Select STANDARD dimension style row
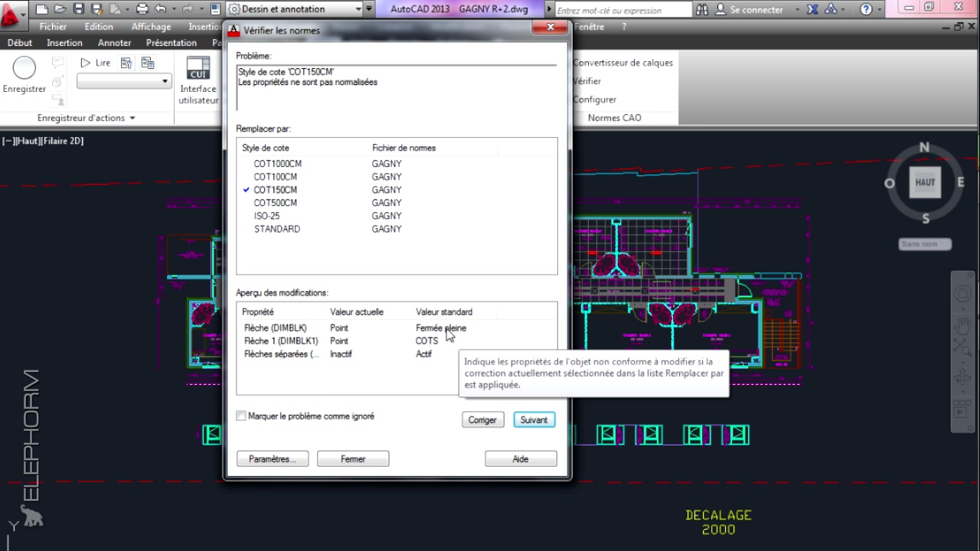 point(397,229)
